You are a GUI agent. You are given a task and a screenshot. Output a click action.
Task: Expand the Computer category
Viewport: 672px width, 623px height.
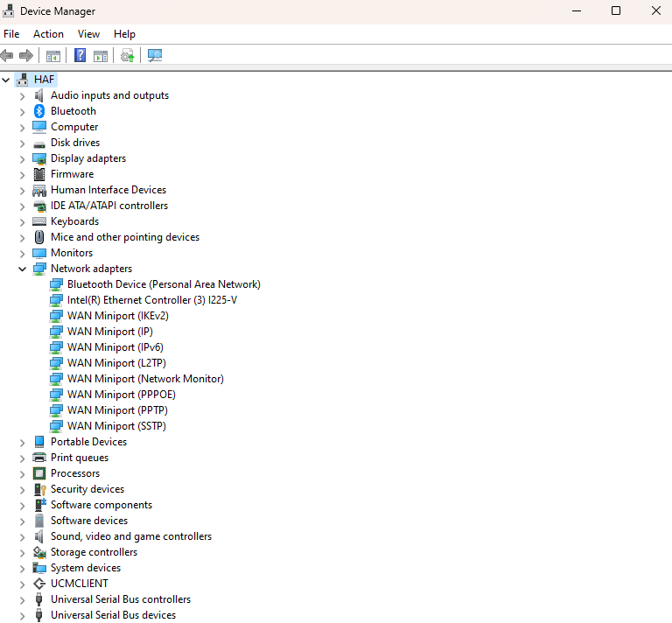point(22,128)
